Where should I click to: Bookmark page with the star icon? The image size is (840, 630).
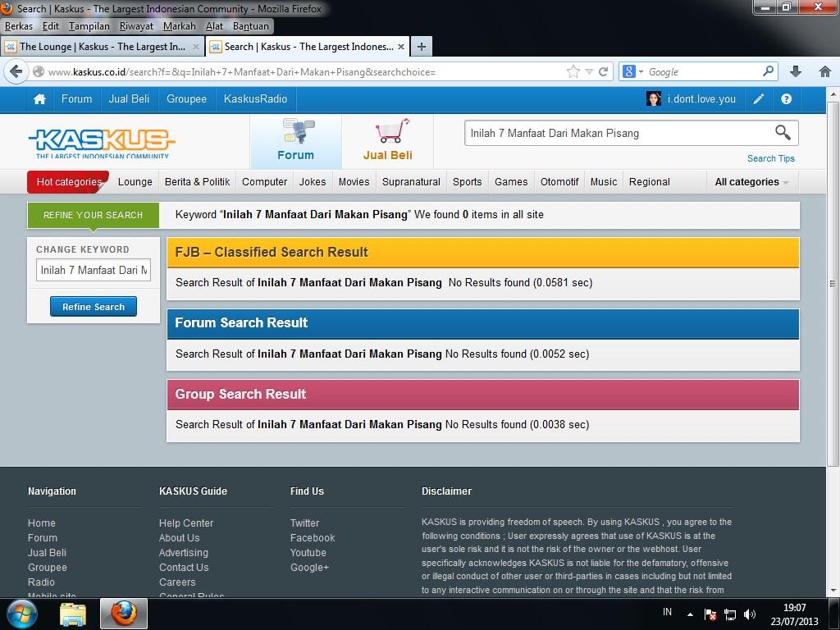click(x=573, y=71)
